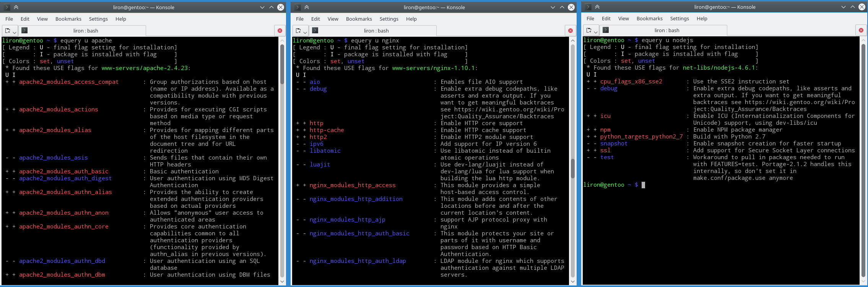Click the New Tab icon in the nginx window
868x287 pixels.
[x=298, y=31]
